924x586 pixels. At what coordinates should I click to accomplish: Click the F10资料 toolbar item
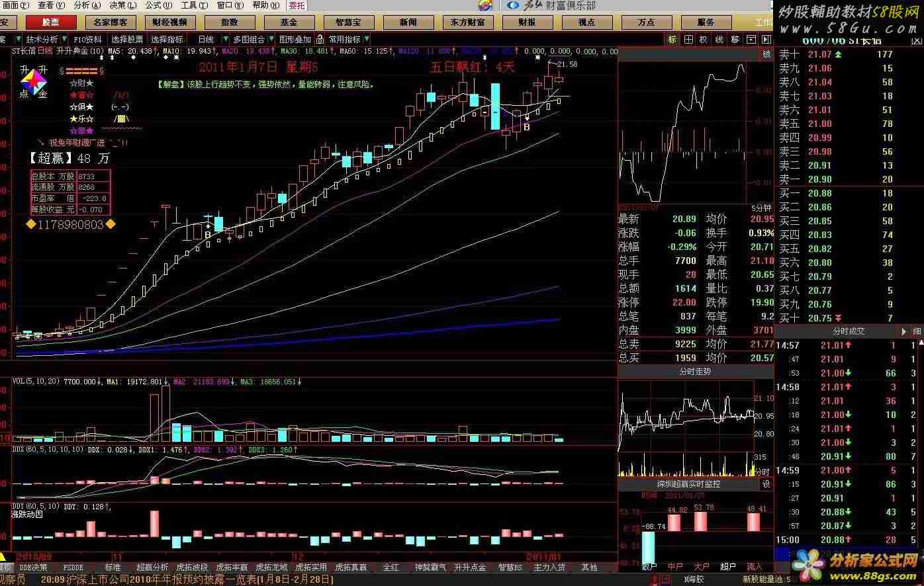click(x=87, y=40)
